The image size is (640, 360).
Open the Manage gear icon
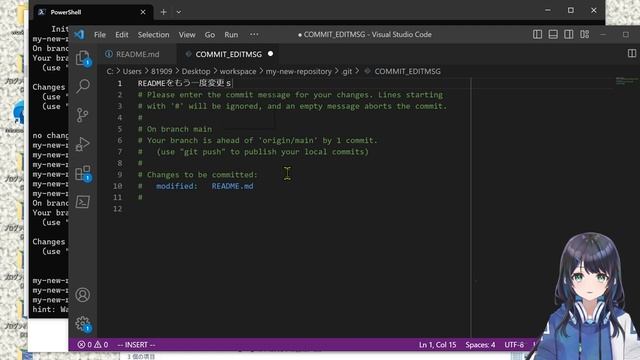(83, 324)
